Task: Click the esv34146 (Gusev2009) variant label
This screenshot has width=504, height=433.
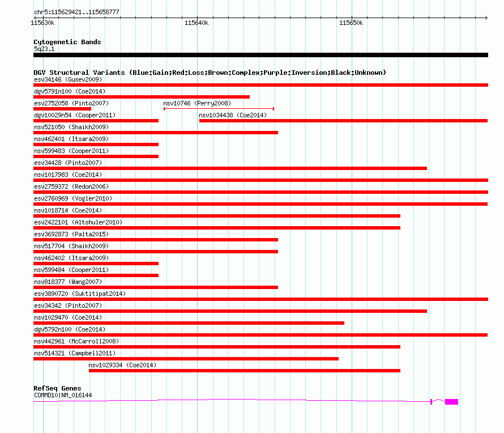Action: click(68, 79)
